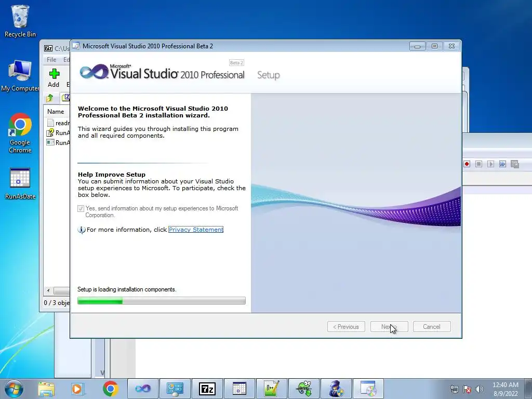Click the Beta 2 badge label
Image resolution: width=532 pixels, height=399 pixels.
coord(236,63)
